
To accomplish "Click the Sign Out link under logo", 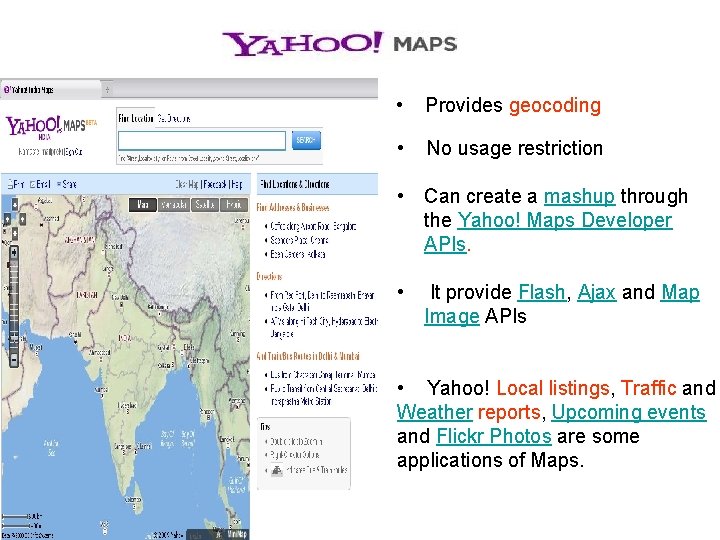I will click(x=74, y=152).
